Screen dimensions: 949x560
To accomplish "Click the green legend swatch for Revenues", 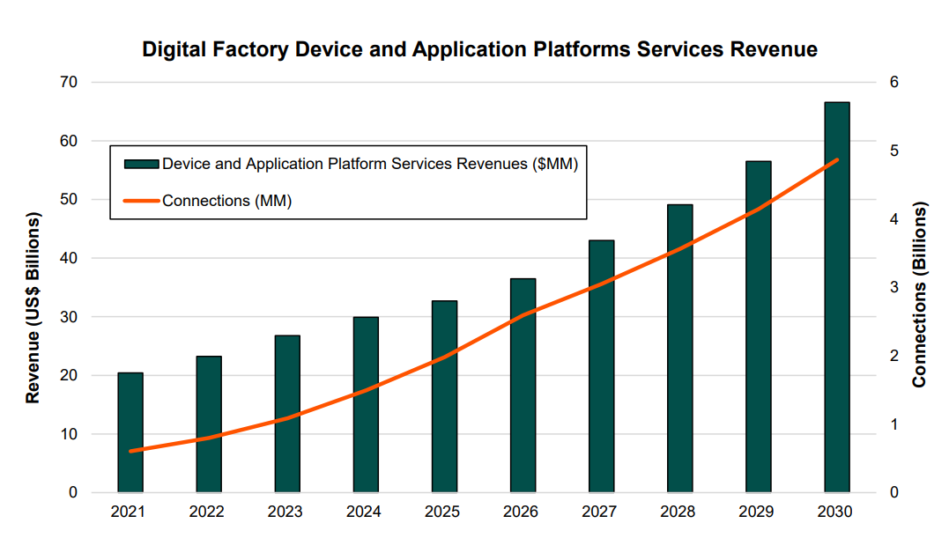I will [141, 164].
